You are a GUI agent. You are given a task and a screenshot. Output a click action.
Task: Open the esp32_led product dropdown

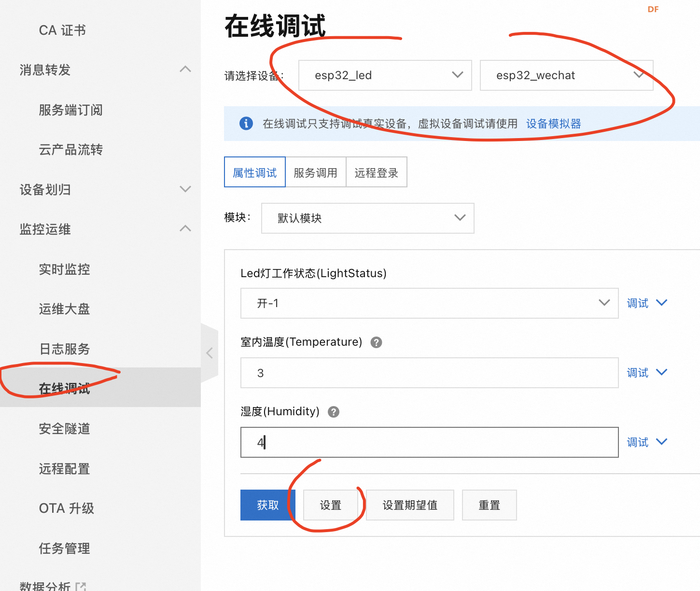(385, 75)
